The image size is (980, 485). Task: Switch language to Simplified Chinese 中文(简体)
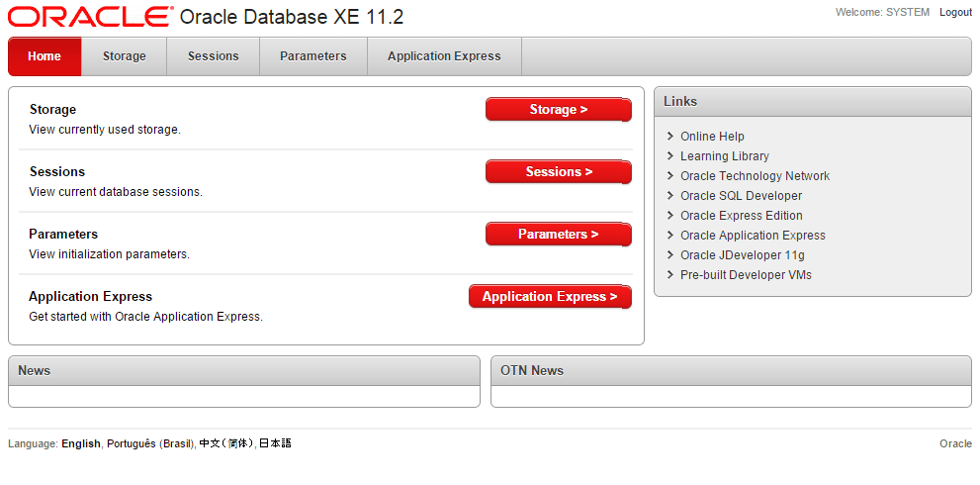226,443
